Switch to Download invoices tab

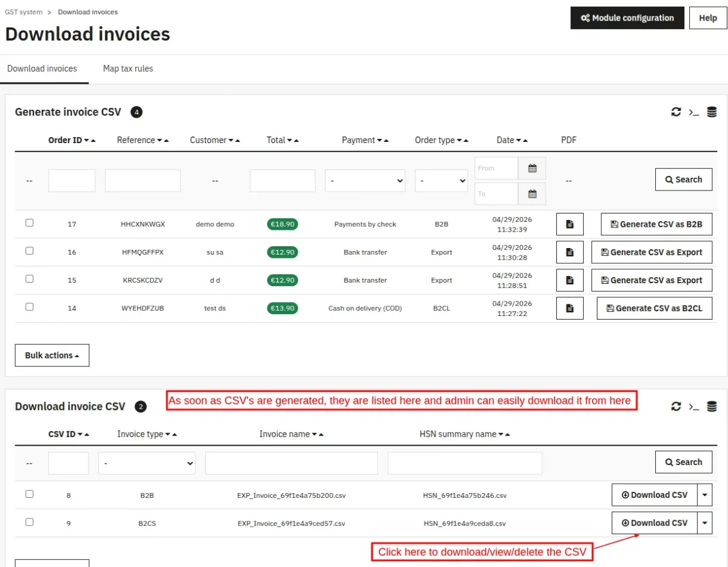[42, 69]
